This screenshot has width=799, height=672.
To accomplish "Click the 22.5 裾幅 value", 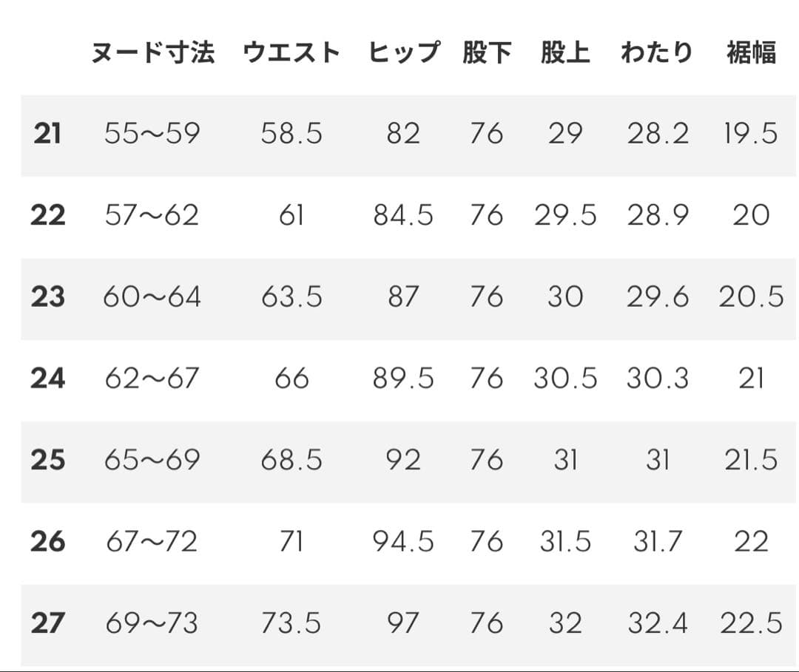I will coord(751,623).
